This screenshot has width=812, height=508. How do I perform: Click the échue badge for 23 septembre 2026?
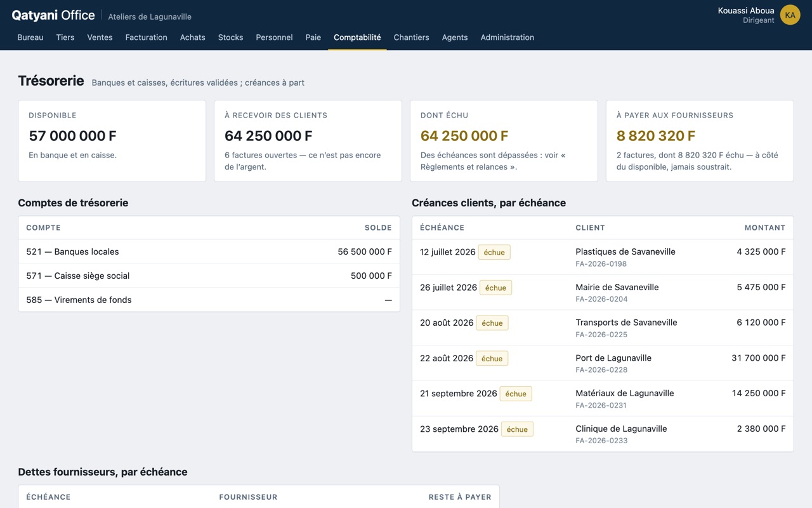517,429
